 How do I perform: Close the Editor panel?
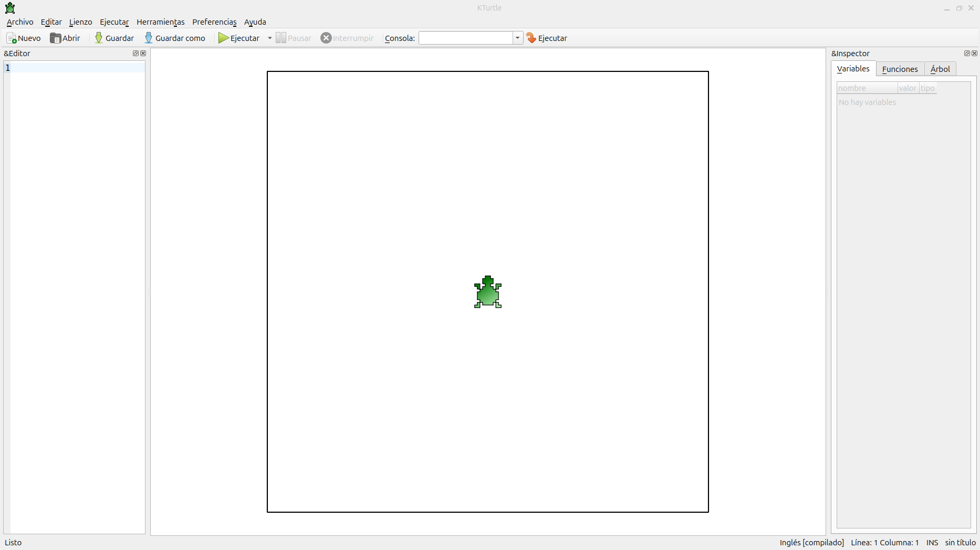tap(143, 54)
